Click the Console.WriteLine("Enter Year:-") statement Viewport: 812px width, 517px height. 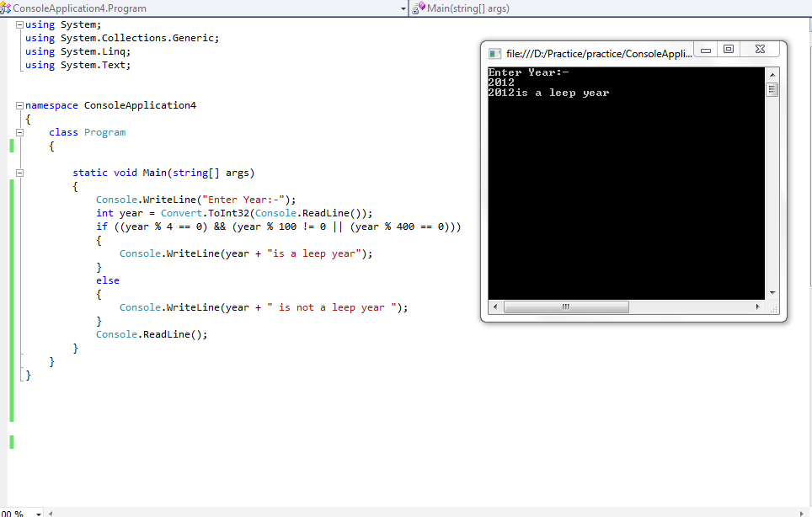click(x=195, y=200)
